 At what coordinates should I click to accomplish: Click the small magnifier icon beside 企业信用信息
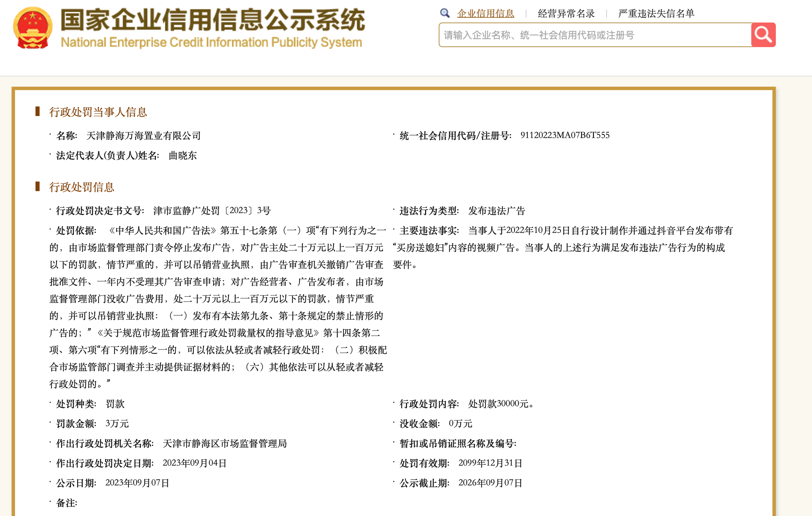[x=445, y=13]
